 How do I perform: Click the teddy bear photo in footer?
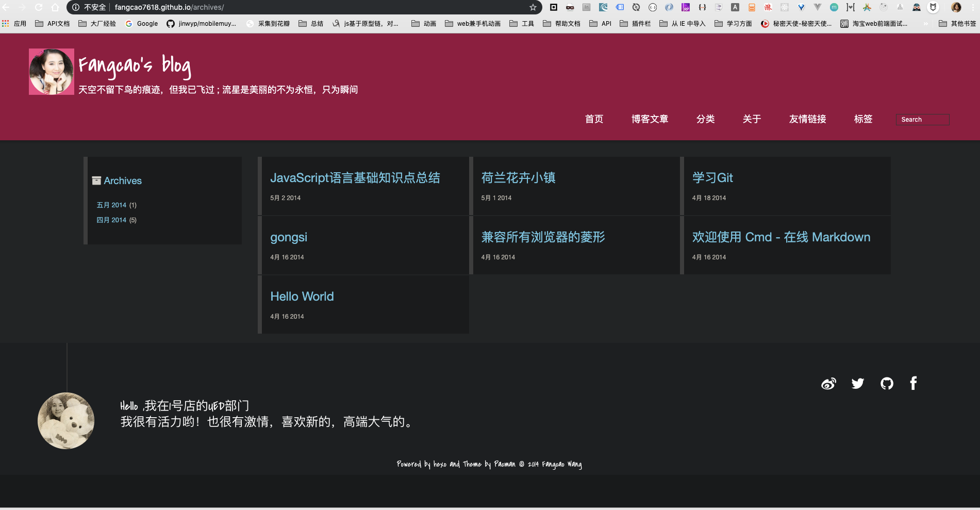tap(66, 421)
